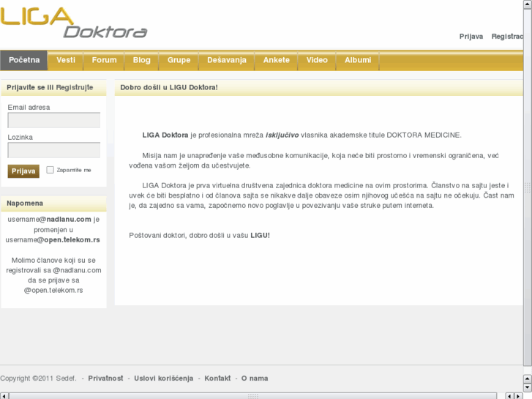Click the username@nadlanu.com text

(49, 220)
